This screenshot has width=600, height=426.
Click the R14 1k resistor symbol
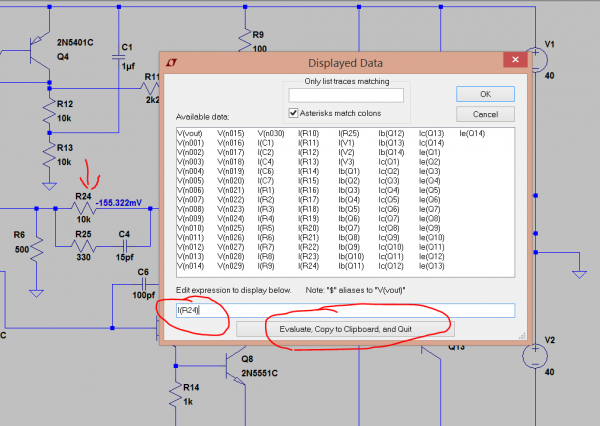click(176, 395)
